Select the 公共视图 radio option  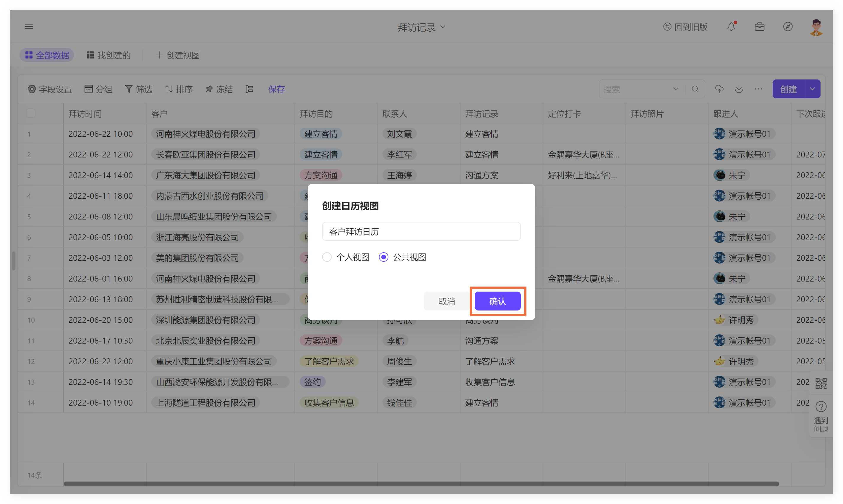click(383, 257)
